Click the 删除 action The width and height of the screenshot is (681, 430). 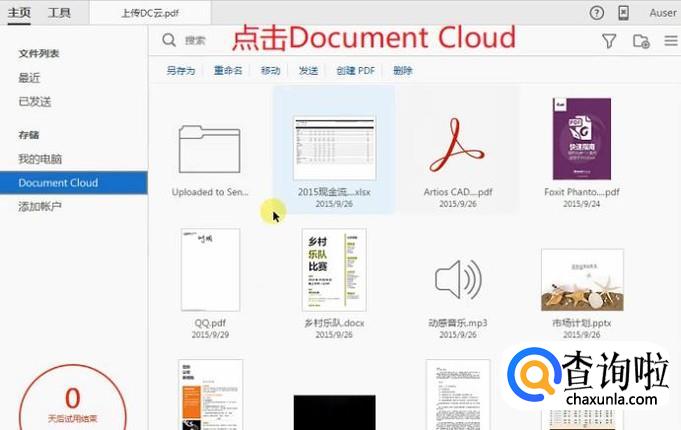coord(403,70)
